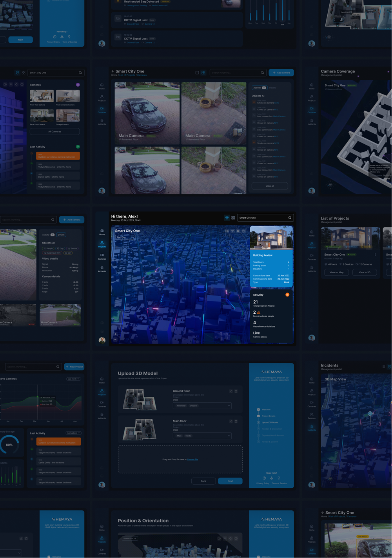
Task: Open the Projects item in Alex's dashboard sidebar
Action: coord(102,244)
